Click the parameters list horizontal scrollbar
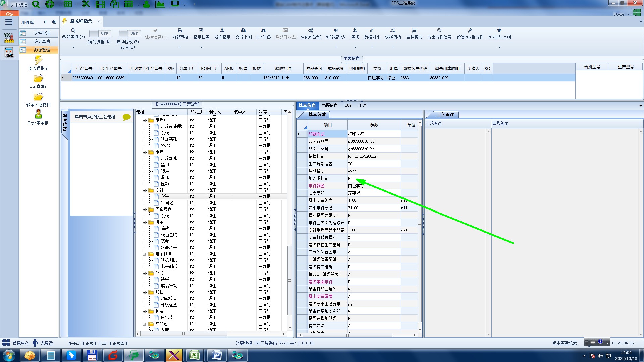The width and height of the screenshot is (644, 362). [347, 335]
